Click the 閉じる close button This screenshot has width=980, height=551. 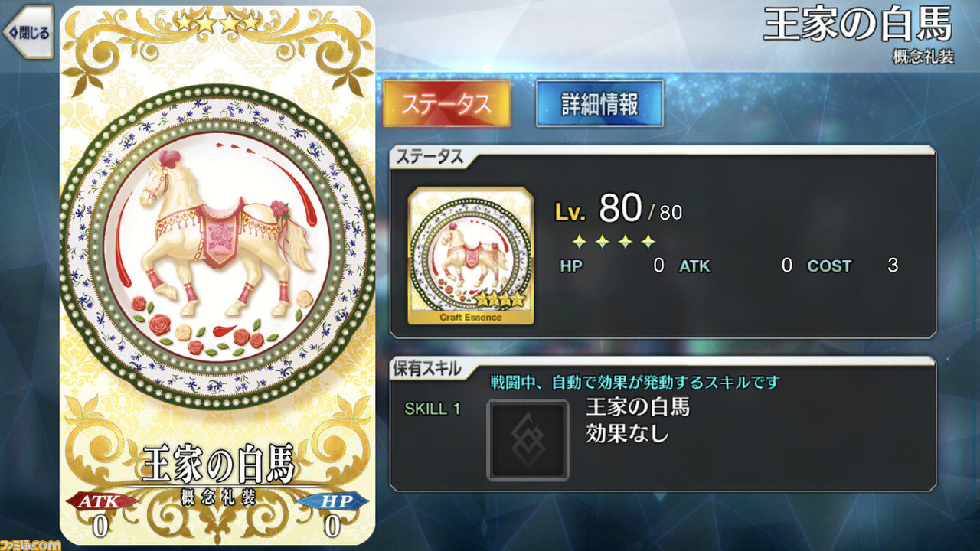coord(28,32)
